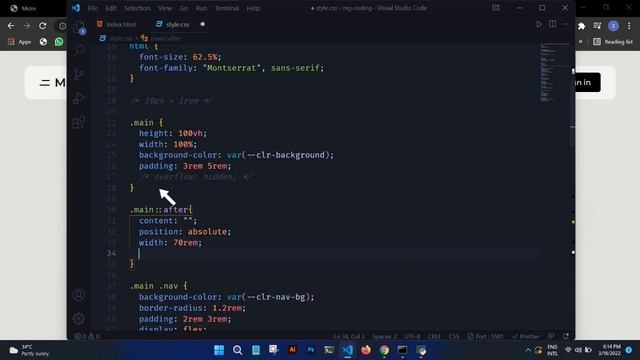Open the Apps shortcut in Chrome bookmarks bar

(x=19, y=42)
